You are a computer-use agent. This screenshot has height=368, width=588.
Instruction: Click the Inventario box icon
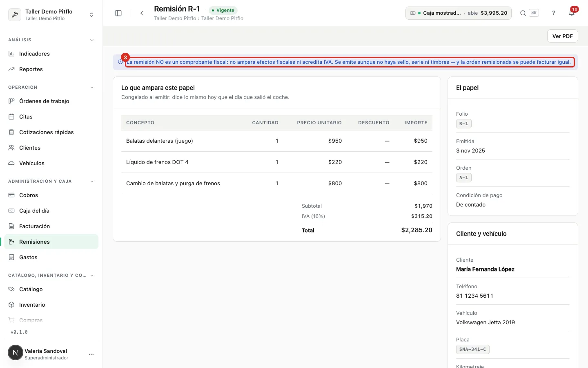pos(11,305)
